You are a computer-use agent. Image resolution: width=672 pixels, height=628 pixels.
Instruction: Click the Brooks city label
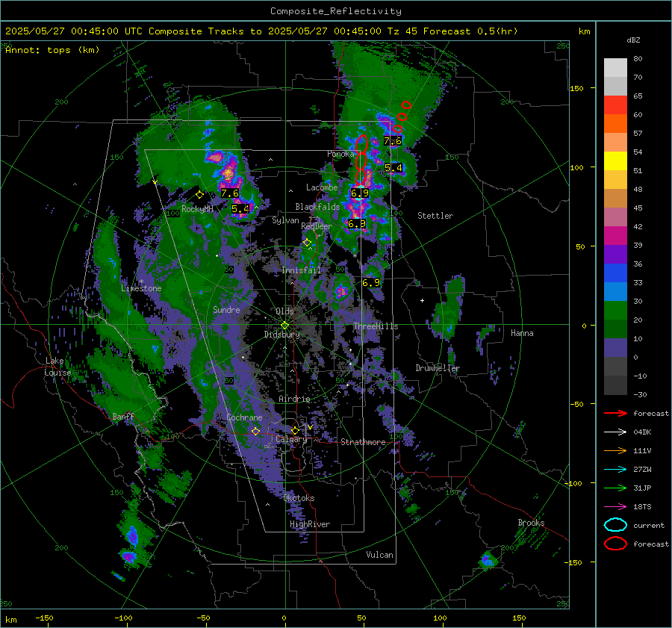(x=531, y=523)
